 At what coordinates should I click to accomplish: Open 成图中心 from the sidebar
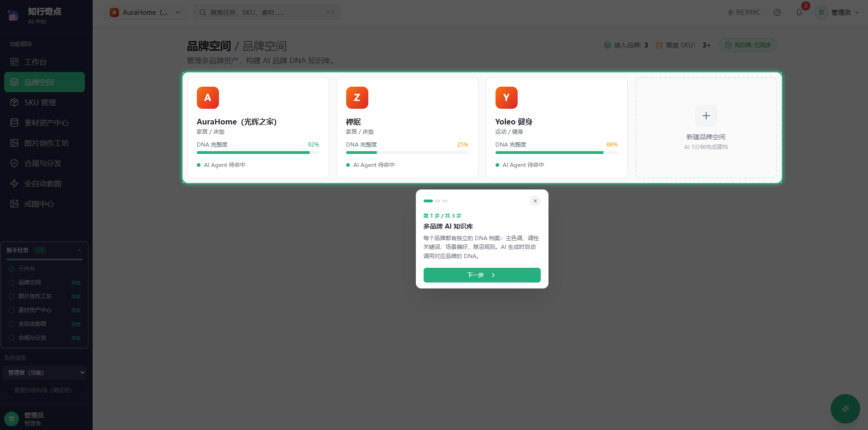(38, 203)
